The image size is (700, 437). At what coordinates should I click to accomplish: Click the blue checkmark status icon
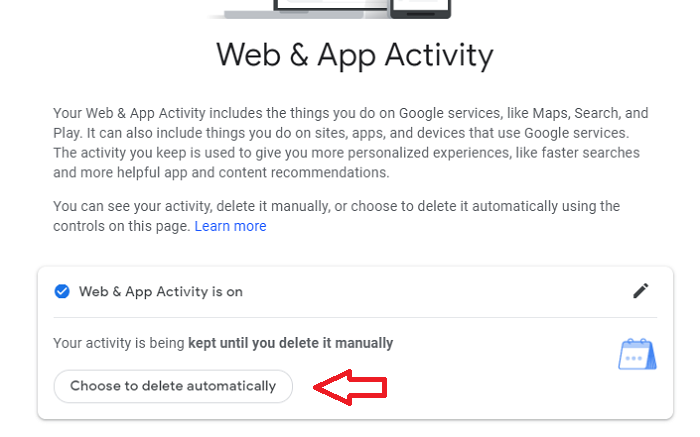[x=62, y=291]
